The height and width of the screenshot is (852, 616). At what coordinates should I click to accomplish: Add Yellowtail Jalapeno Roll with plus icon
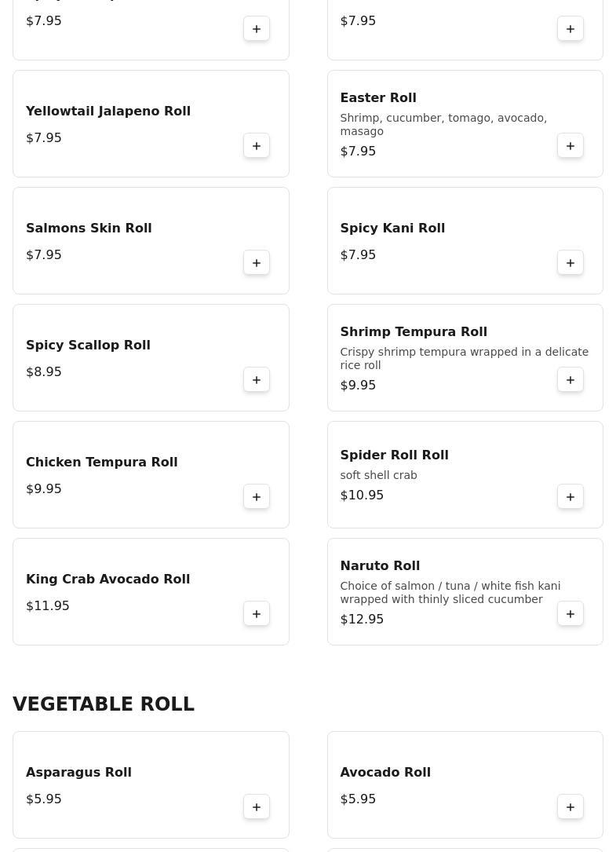[x=257, y=145]
